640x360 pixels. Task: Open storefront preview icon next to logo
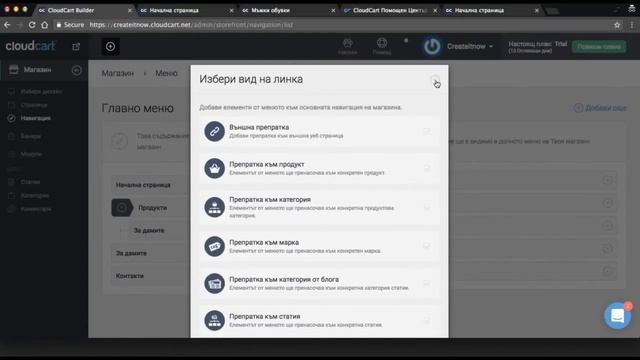tap(76, 47)
